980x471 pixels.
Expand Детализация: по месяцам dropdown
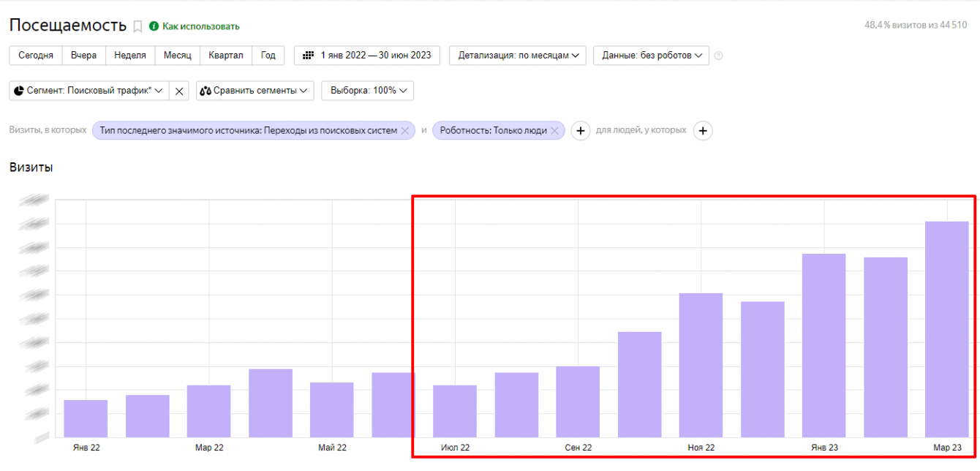[517, 56]
